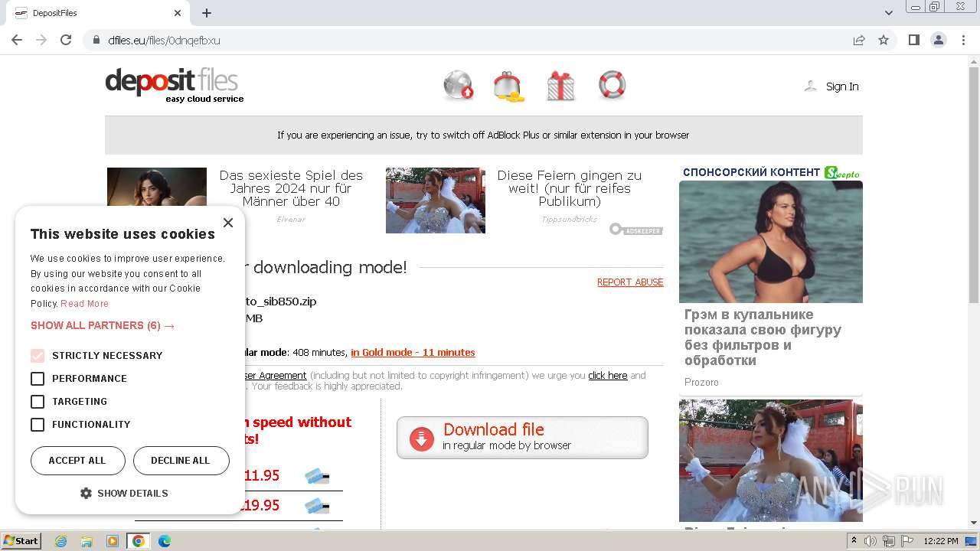The height and width of the screenshot is (551, 980).
Task: Click the taskbar clock 12:22 PM
Action: click(x=941, y=541)
